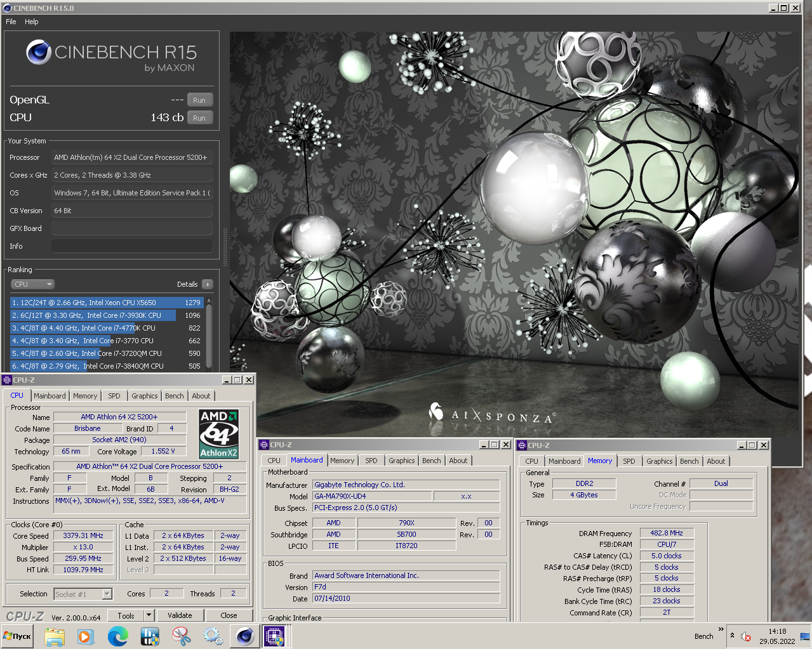Click the Close button in CPU-Z
The image size is (812, 649).
(x=229, y=615)
